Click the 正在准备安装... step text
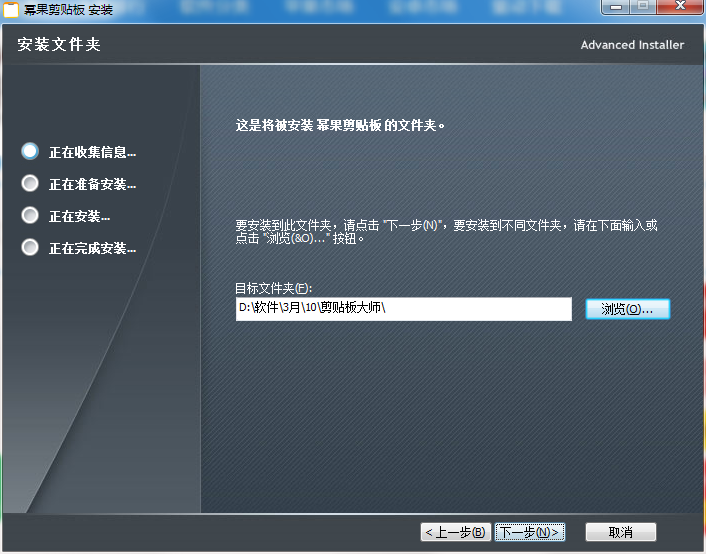706x554 pixels. pyautogui.click(x=92, y=184)
